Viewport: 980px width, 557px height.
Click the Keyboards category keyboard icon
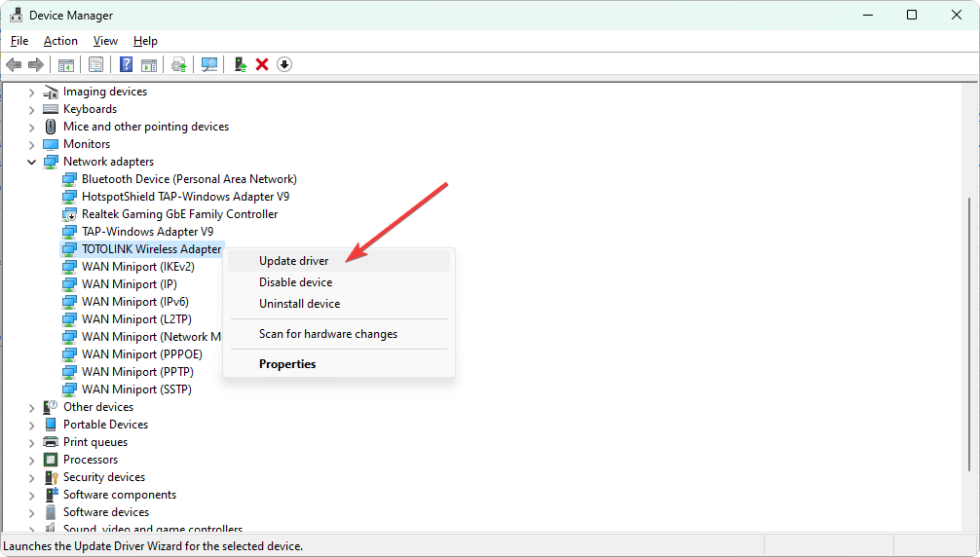pyautogui.click(x=51, y=109)
